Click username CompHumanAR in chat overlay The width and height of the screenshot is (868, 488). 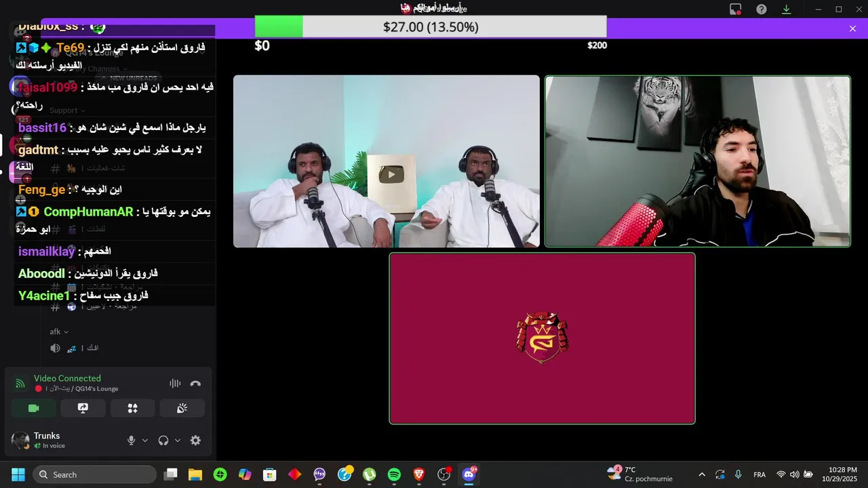click(x=88, y=212)
